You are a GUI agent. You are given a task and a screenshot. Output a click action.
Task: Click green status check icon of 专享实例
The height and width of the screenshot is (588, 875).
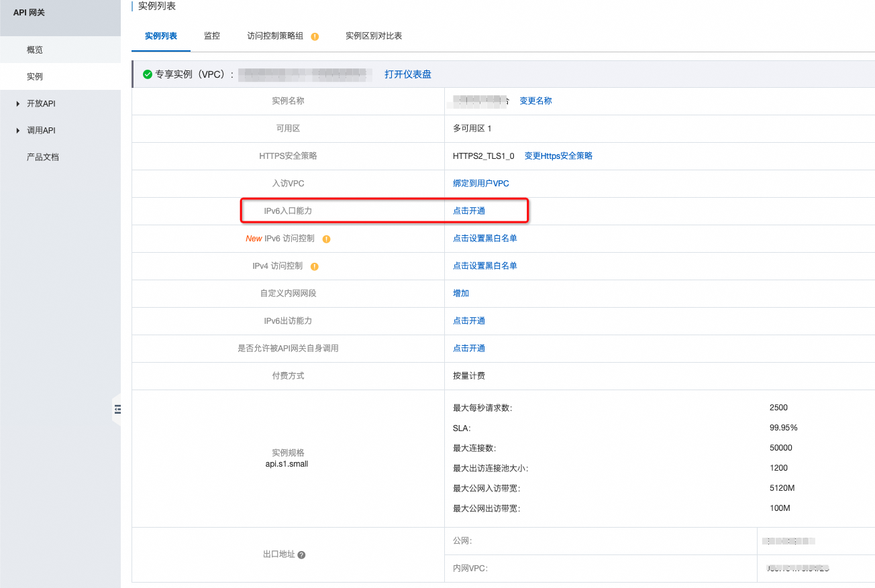(x=148, y=74)
